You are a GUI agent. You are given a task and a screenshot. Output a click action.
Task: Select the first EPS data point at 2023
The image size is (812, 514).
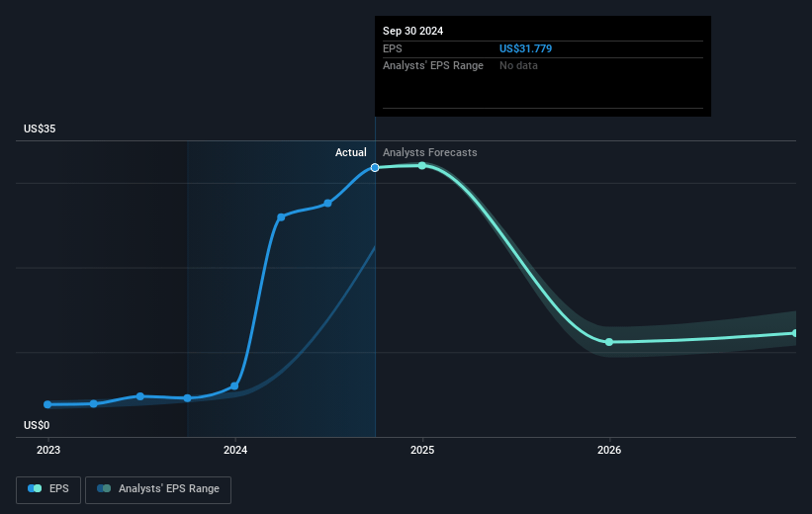(47, 404)
